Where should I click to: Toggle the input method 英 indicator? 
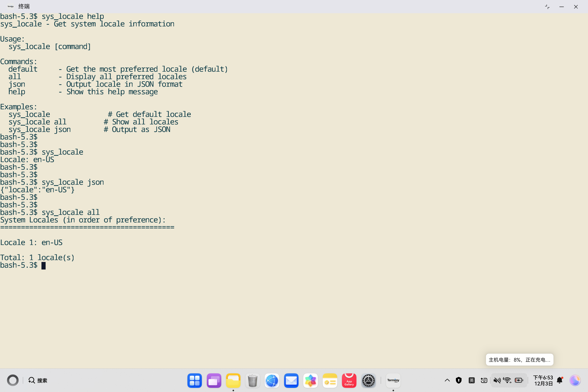click(472, 380)
